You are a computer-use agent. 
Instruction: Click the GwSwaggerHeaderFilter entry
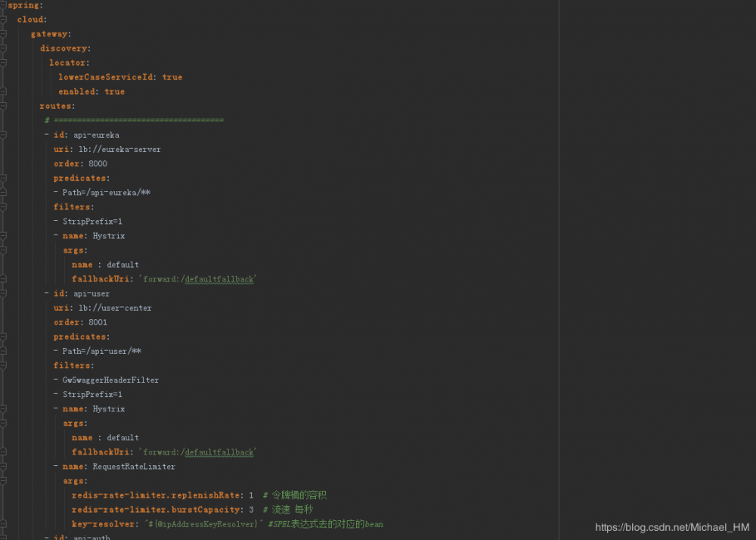point(110,380)
